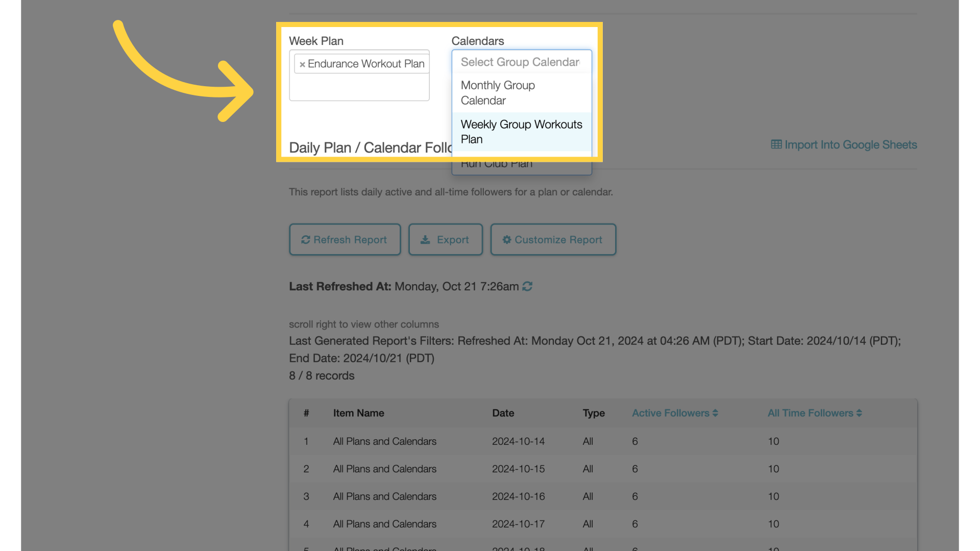Sort by Active Followers column
The image size is (980, 551).
[x=675, y=413]
